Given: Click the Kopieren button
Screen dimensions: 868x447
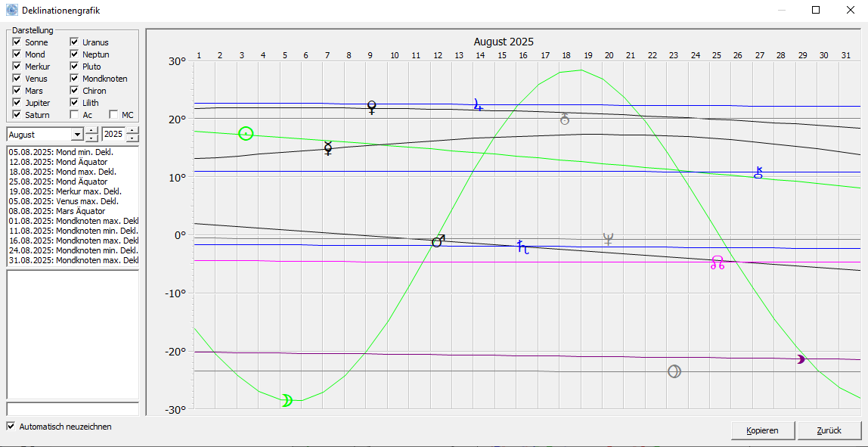Looking at the screenshot, I should click(x=762, y=430).
